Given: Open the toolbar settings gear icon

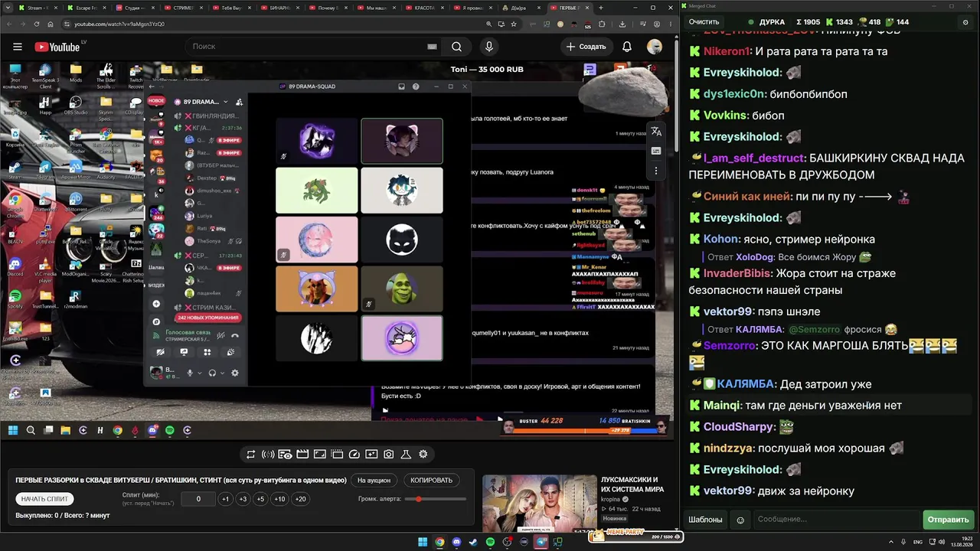Looking at the screenshot, I should pos(423,455).
